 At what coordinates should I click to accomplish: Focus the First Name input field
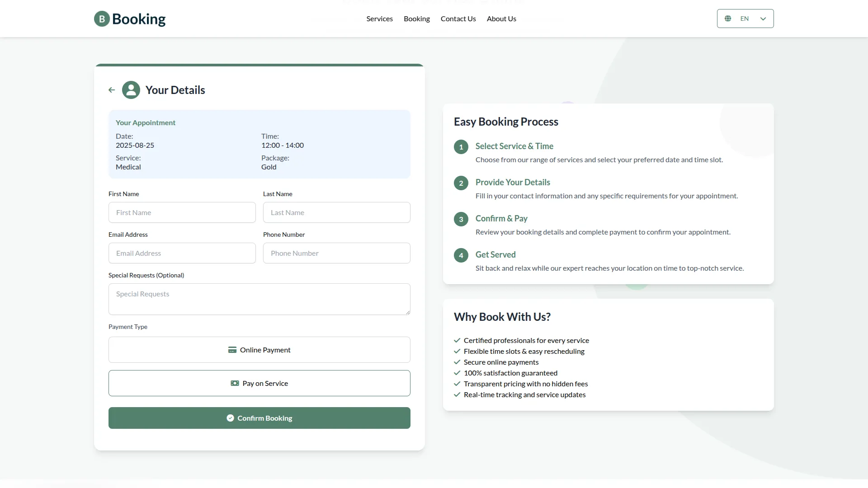coord(182,212)
